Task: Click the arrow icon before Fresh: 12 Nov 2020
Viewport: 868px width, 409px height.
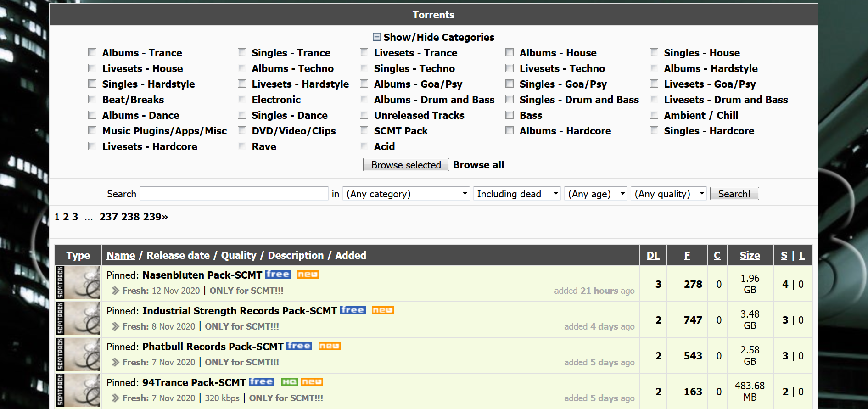Action: [x=115, y=291]
